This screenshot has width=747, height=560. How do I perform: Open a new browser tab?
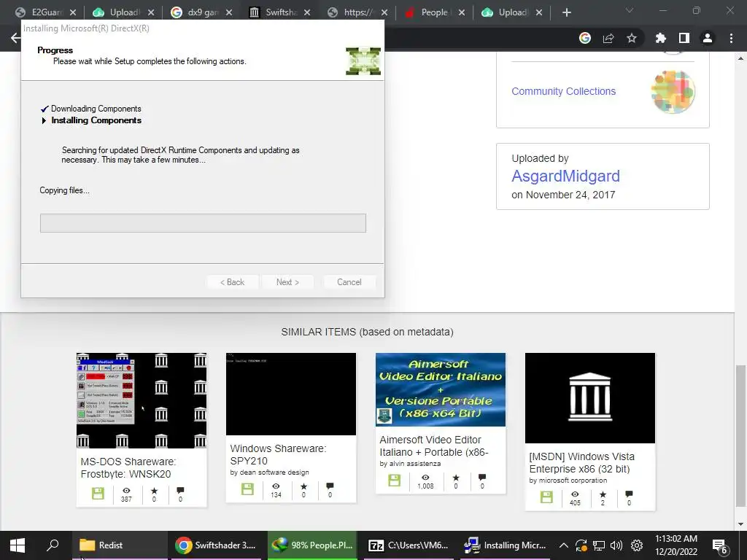566,12
